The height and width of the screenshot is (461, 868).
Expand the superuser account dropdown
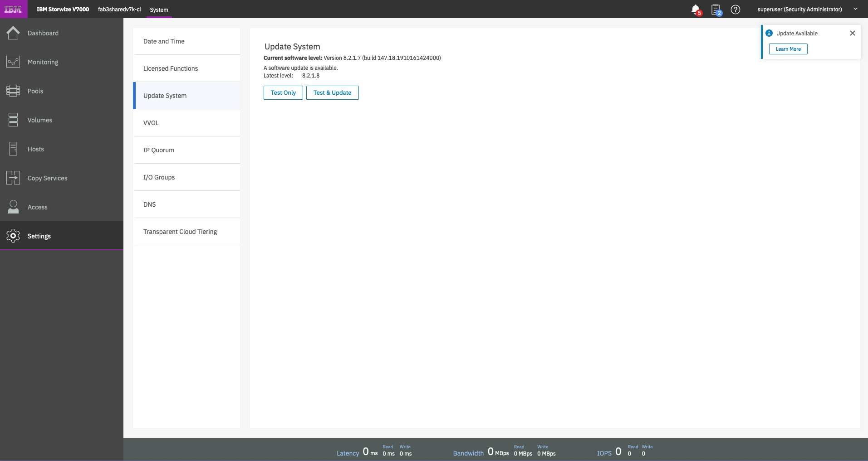tap(855, 9)
